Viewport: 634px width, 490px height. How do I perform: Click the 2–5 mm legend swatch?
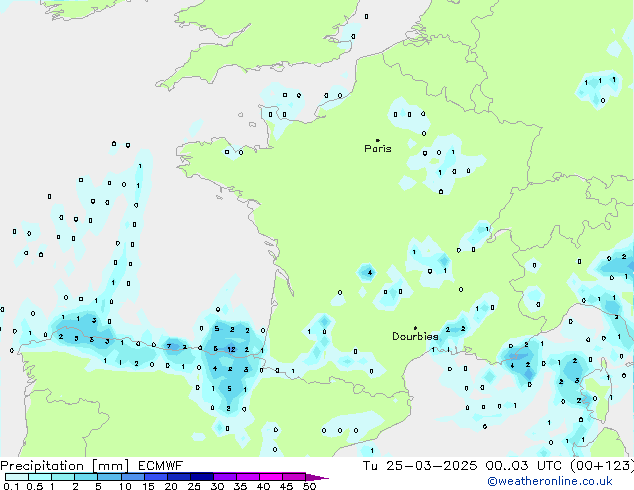[x=86, y=477]
